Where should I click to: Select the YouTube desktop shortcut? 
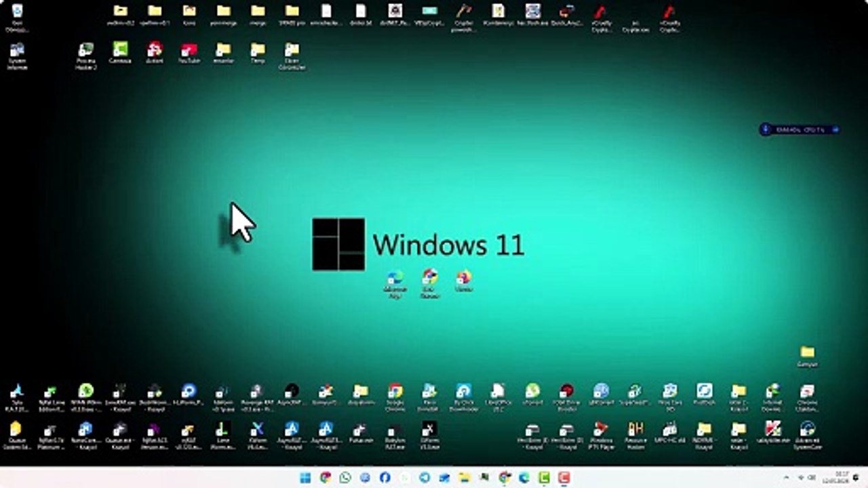pos(189,53)
